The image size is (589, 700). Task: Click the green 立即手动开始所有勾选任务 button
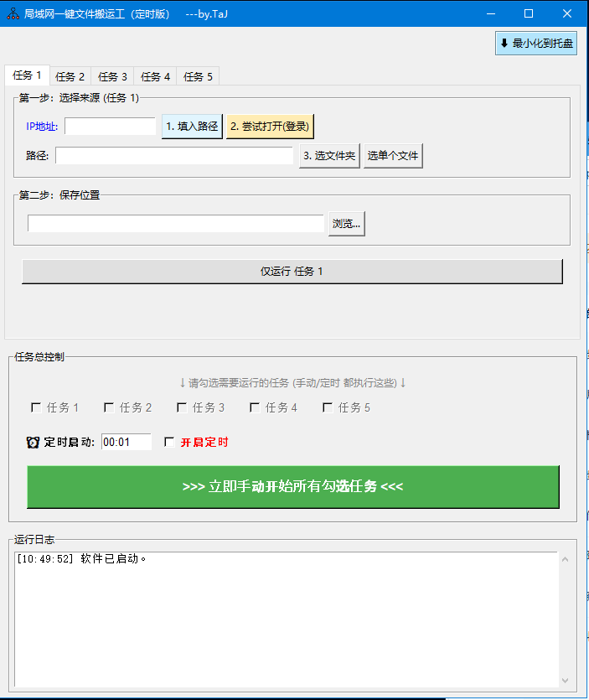292,487
